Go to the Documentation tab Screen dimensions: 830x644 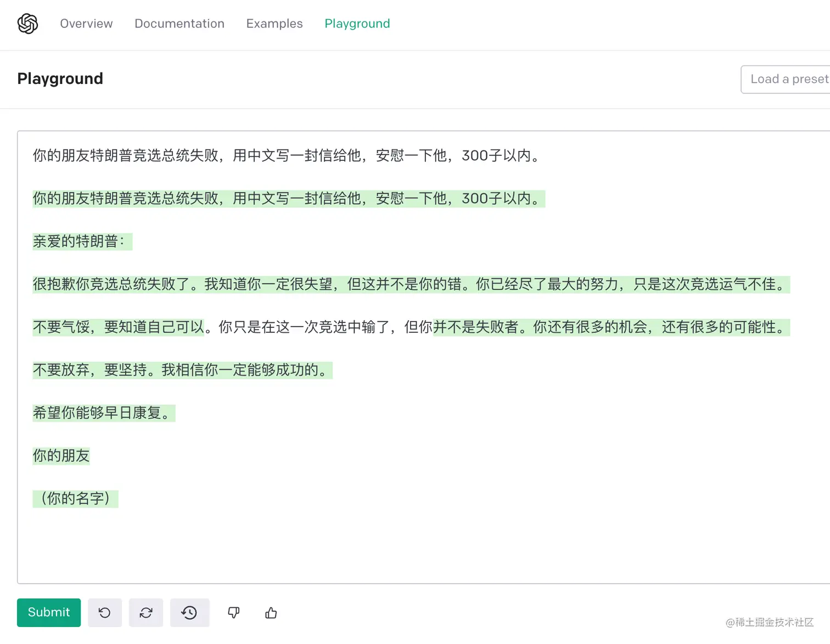pyautogui.click(x=180, y=24)
